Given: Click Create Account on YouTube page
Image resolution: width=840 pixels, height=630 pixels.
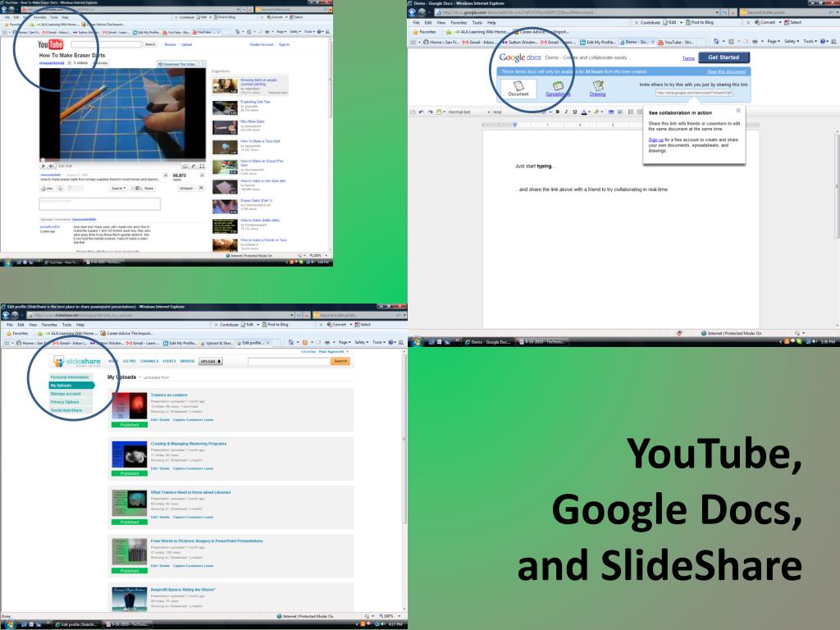Looking at the screenshot, I should (x=262, y=44).
